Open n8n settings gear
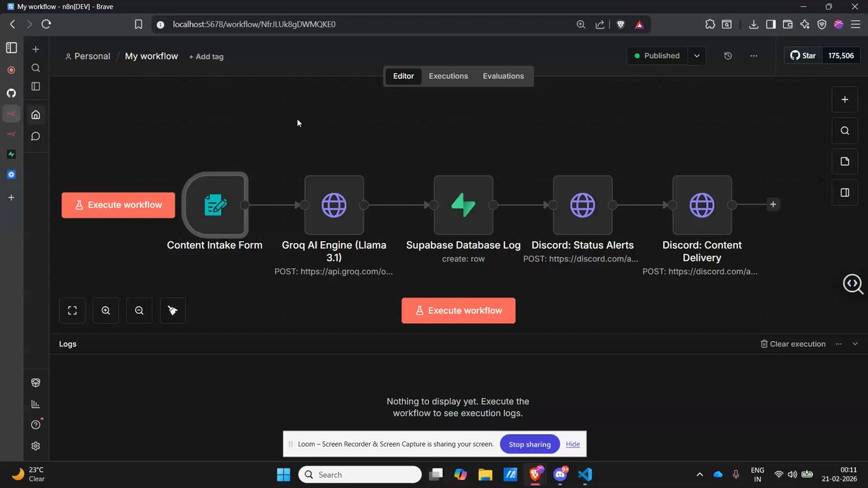 click(x=36, y=446)
